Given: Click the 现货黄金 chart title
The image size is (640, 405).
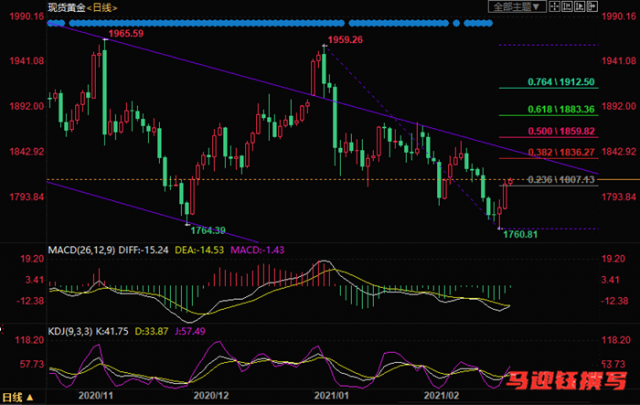Looking at the screenshot, I should (x=67, y=7).
